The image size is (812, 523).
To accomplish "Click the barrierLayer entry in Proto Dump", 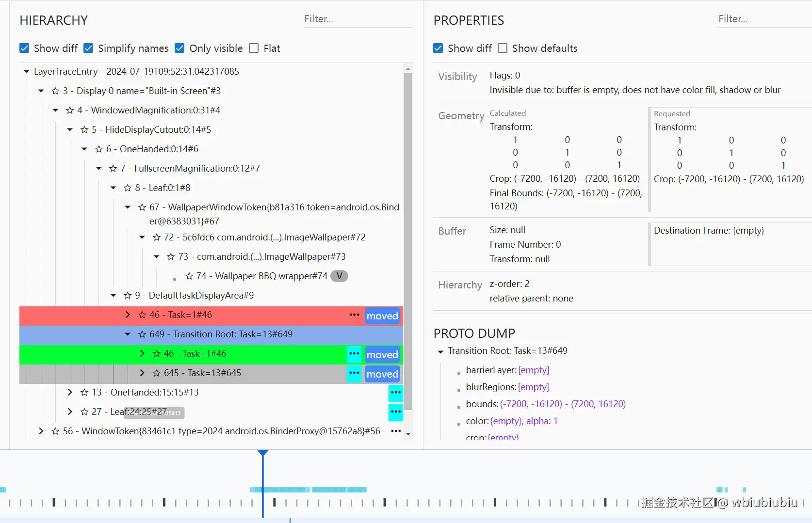I will pyautogui.click(x=507, y=370).
